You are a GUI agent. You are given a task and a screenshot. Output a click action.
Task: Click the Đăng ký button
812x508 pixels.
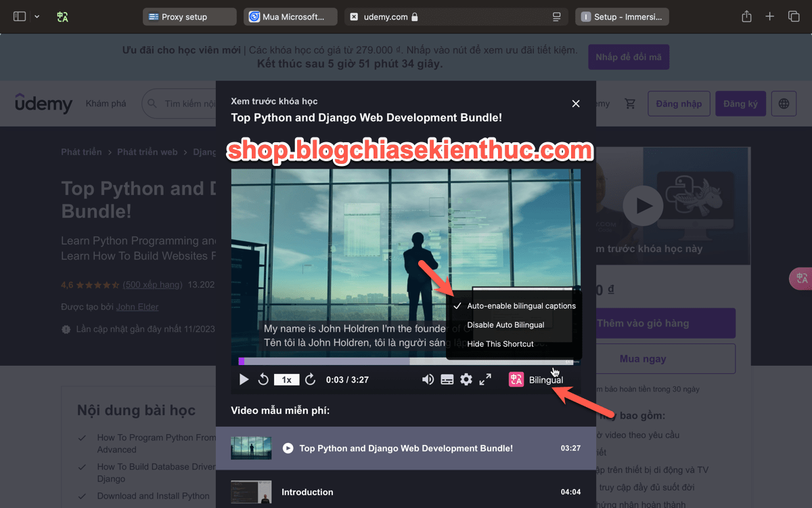pyautogui.click(x=740, y=104)
